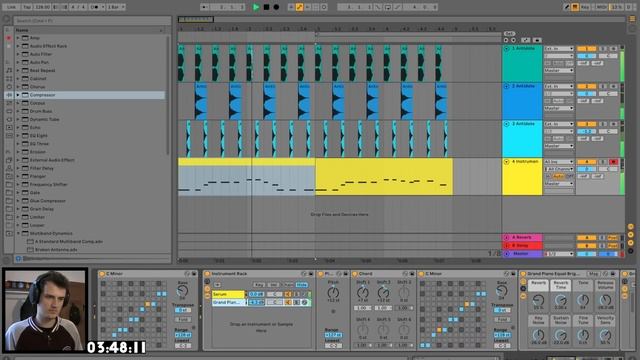Viewport: 640px width, 360px height.
Task: Click the red Collections tag in sidebar
Action: pyautogui.click(x=9, y=38)
